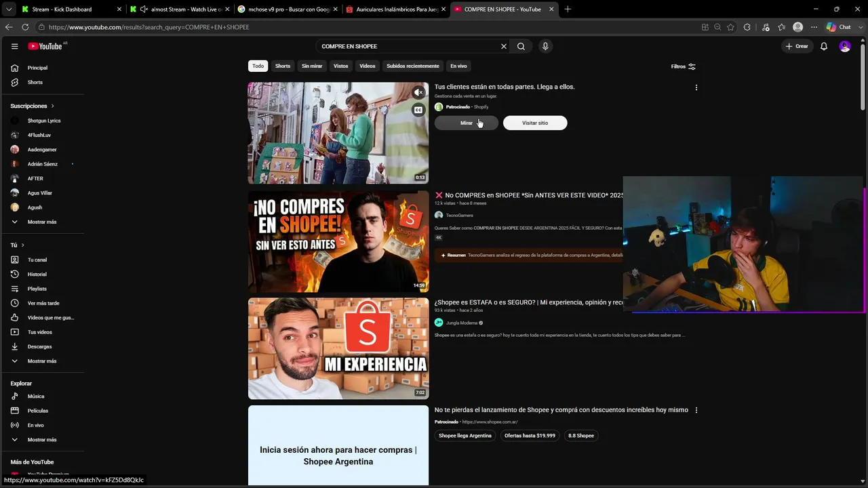Expand the Tú section arrow

pos(22,245)
